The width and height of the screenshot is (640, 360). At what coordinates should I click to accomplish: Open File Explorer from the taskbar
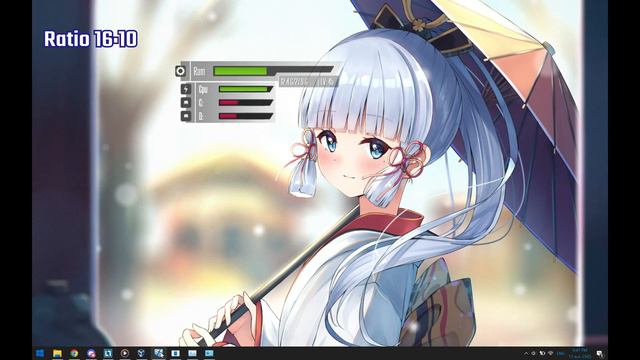(x=57, y=353)
